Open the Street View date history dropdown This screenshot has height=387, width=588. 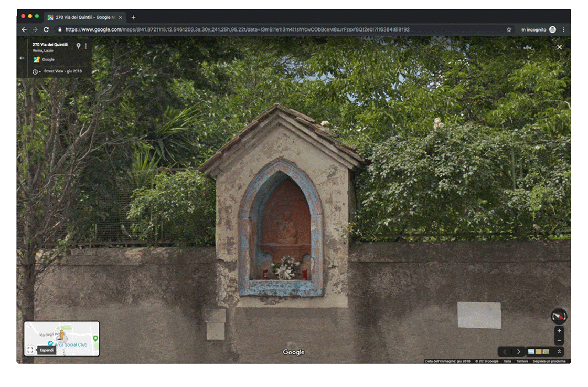click(x=36, y=71)
